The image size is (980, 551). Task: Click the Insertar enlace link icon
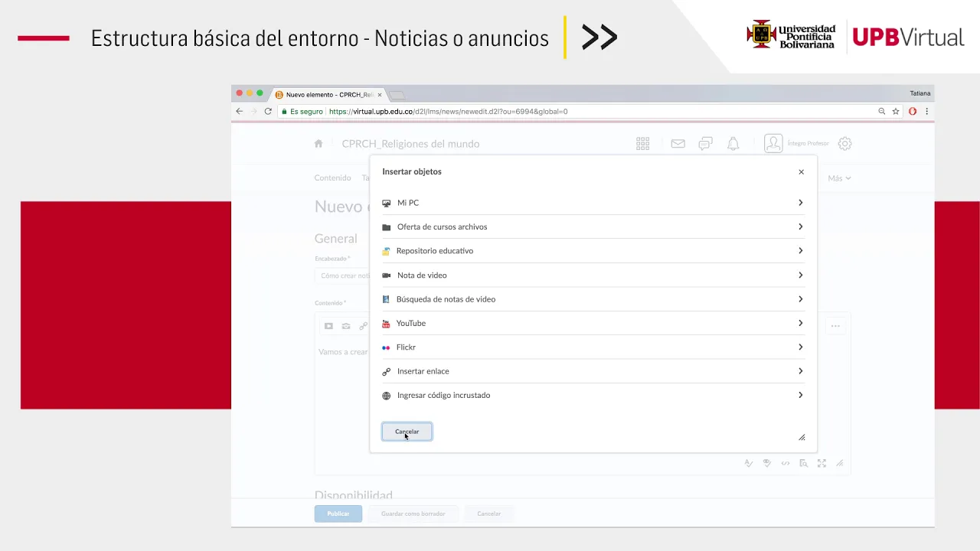[x=386, y=372]
